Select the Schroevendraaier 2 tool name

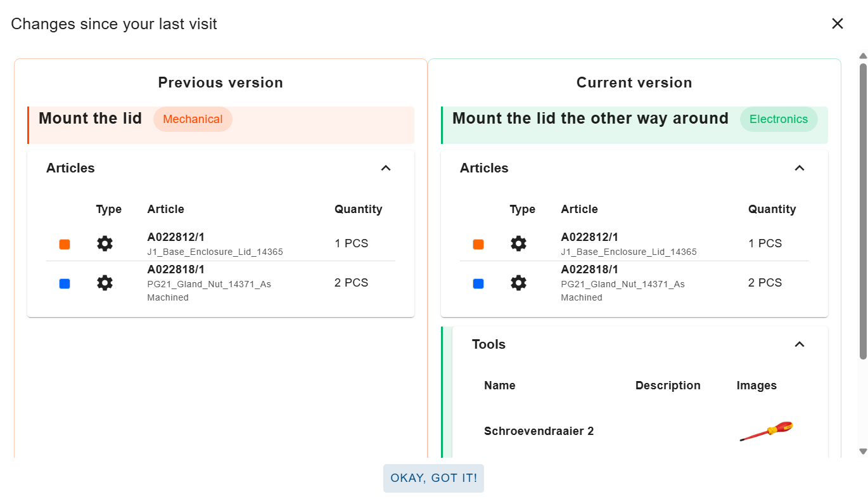[539, 431]
